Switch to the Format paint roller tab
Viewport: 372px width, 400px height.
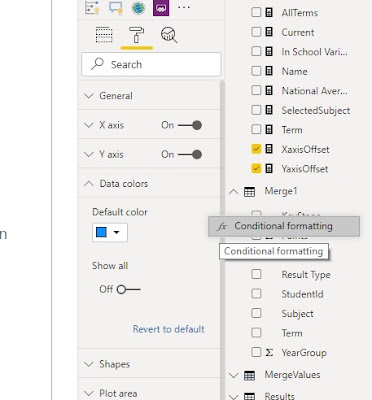[137, 35]
